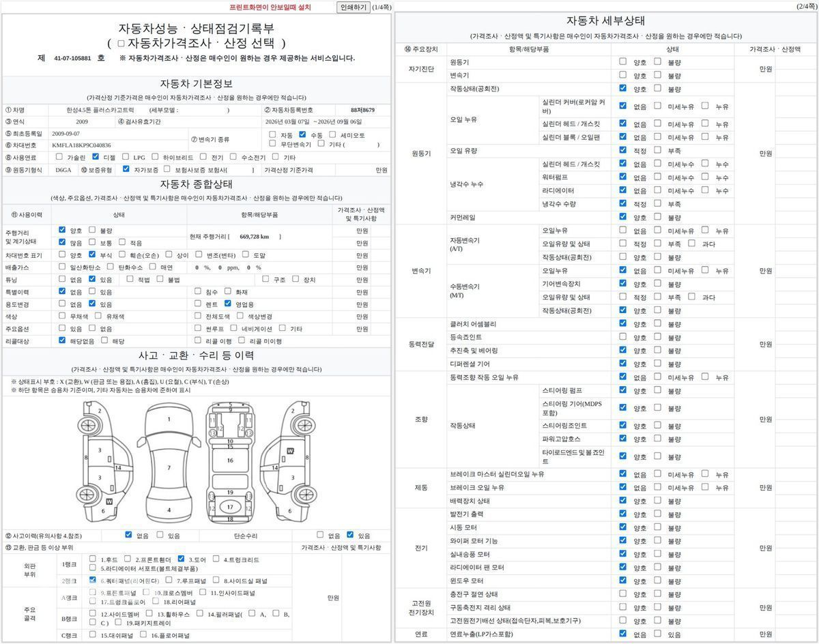Select the 하이브리드 fuel option

156,156
